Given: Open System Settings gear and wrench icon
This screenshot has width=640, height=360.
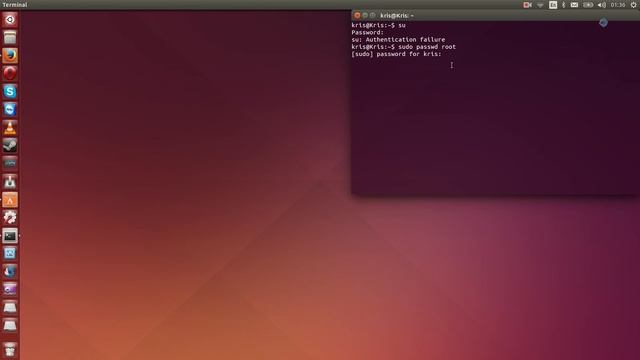Looking at the screenshot, I should 10,218.
